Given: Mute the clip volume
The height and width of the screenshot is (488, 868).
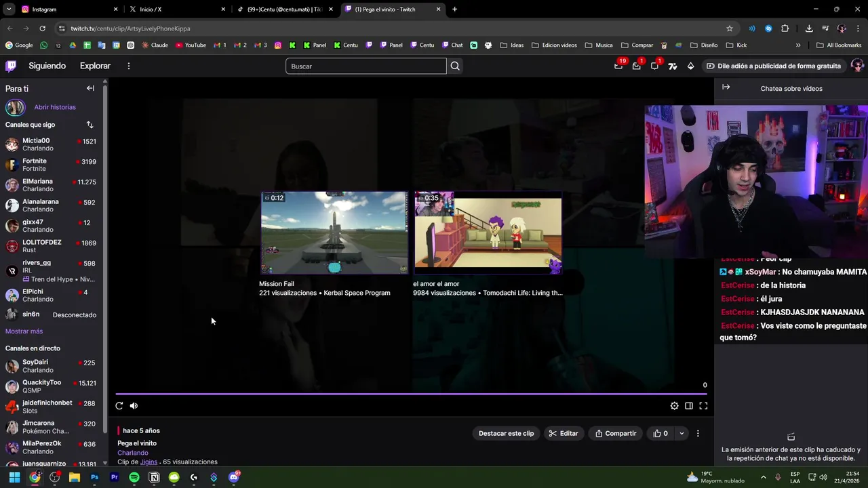Looking at the screenshot, I should (134, 406).
